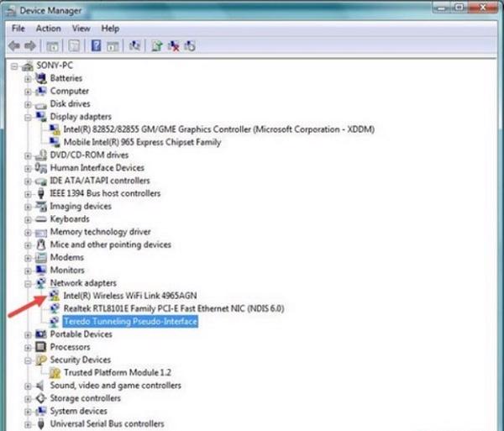The image size is (504, 431).
Task: Click the Storage controllers icon
Action: (x=41, y=398)
